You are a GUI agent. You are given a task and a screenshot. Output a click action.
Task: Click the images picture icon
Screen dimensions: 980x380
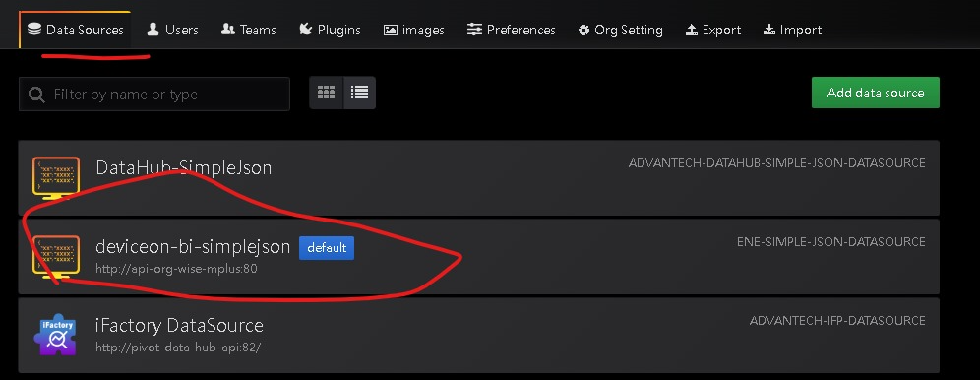pyautogui.click(x=391, y=30)
